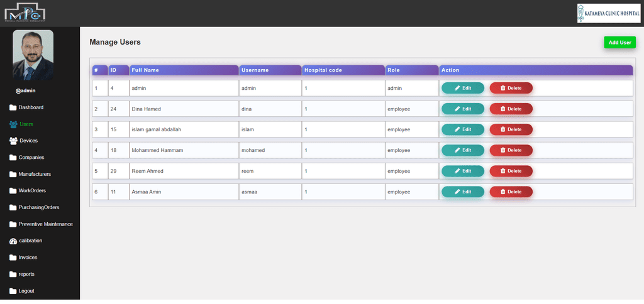Click the Users group icon in sidebar
644x304 pixels.
13,124
